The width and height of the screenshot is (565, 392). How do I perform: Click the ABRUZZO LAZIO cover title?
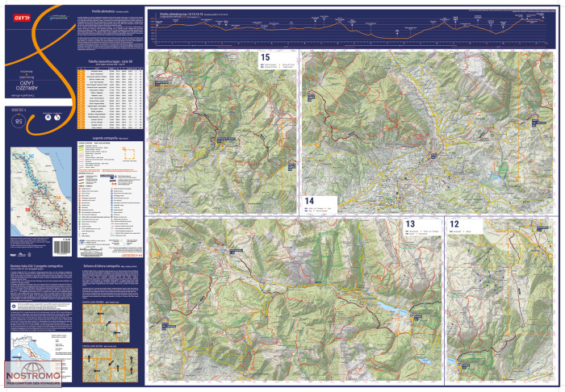[x=27, y=85]
